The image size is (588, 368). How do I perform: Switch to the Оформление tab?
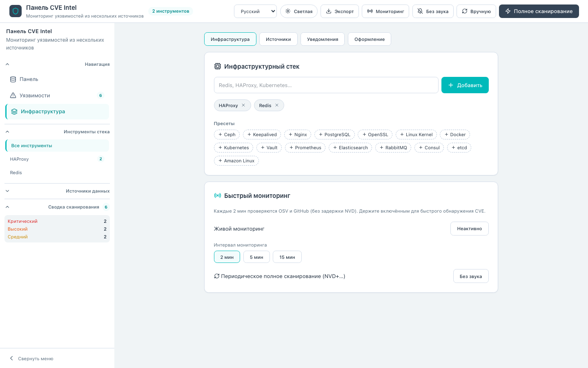click(x=370, y=39)
